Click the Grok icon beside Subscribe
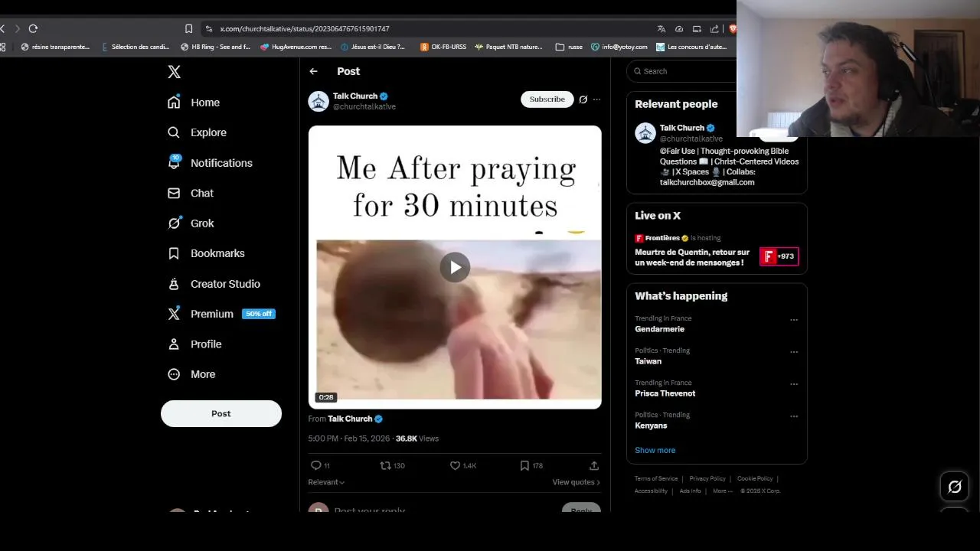 [583, 99]
